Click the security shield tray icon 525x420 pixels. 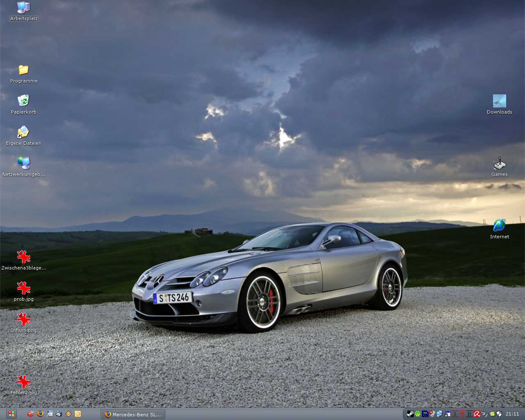coord(499,414)
